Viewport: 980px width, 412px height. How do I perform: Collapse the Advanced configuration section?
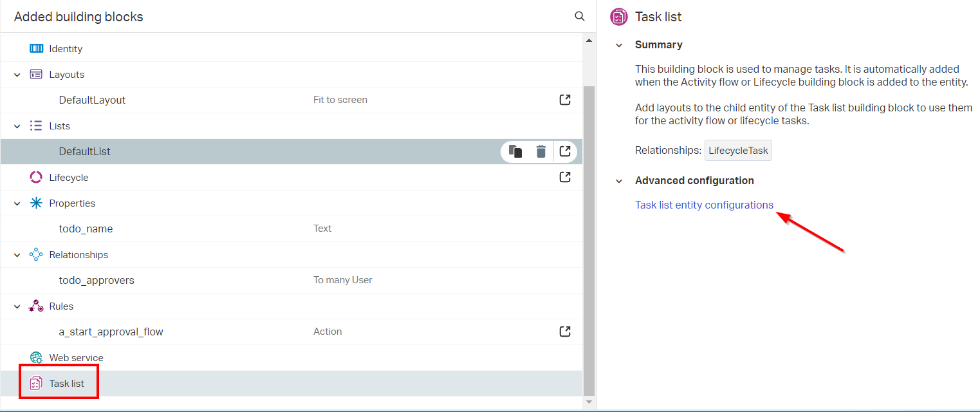[x=619, y=181]
